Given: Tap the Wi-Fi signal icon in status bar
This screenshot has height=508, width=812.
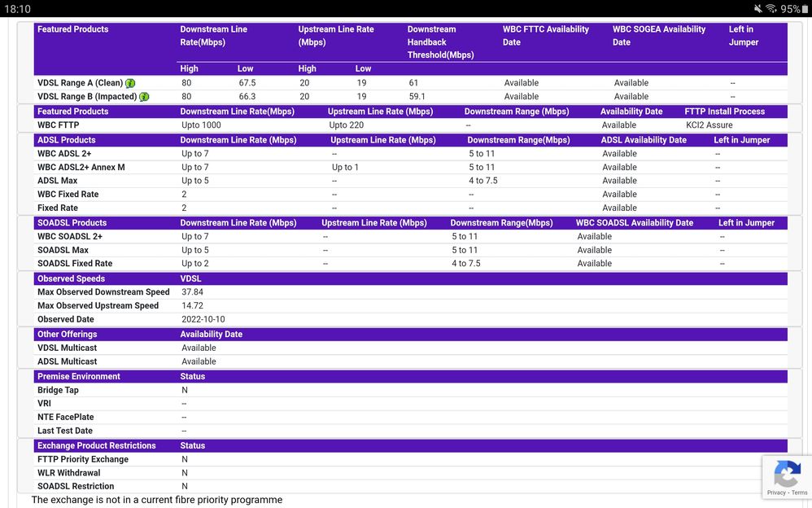Looking at the screenshot, I should point(771,9).
